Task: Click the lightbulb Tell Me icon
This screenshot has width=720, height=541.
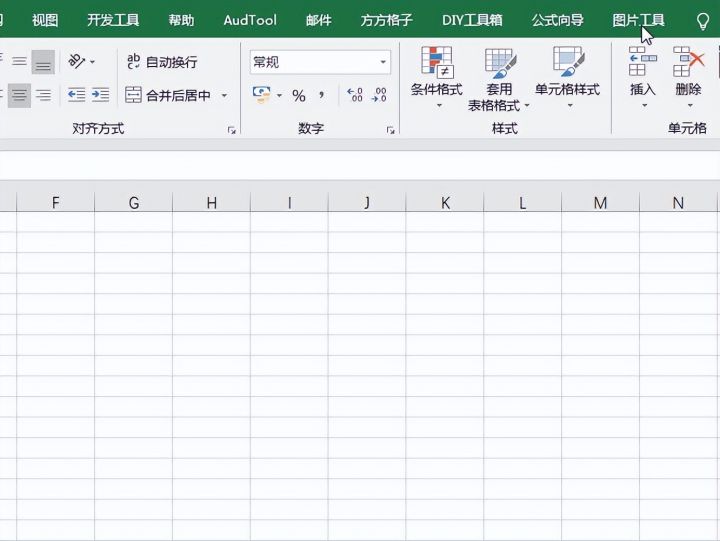Action: [703, 21]
